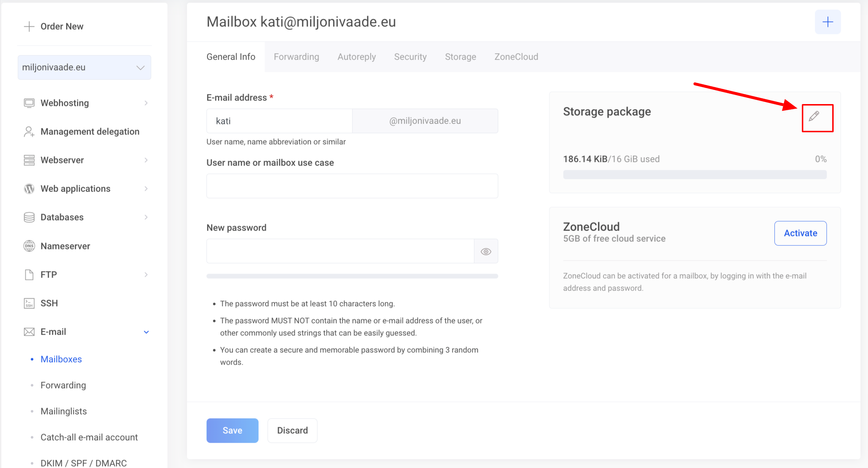
Task: Open the Security tab
Action: 410,57
